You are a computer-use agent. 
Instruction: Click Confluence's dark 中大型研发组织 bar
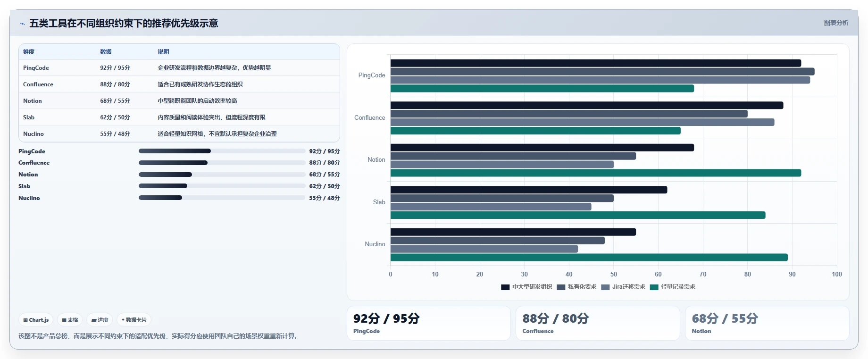point(587,105)
